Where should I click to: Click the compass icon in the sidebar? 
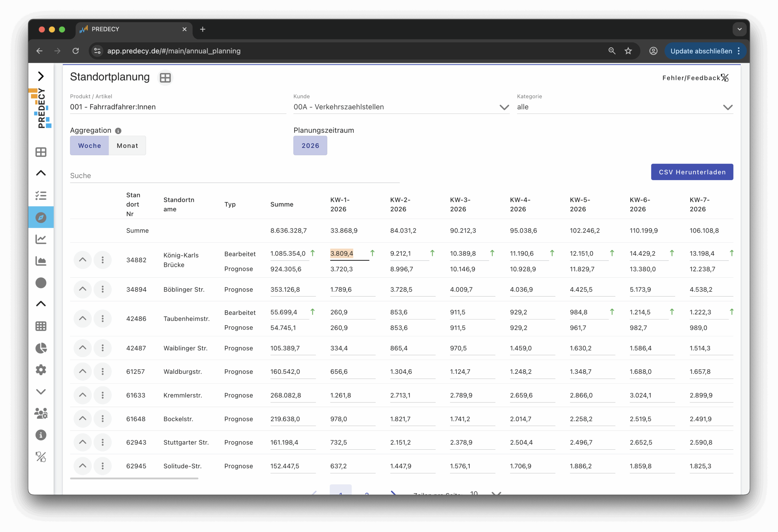click(41, 217)
